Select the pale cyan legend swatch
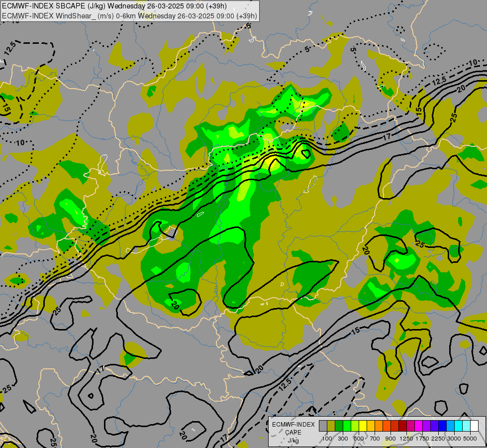This screenshot has height=448, width=487. click(467, 426)
